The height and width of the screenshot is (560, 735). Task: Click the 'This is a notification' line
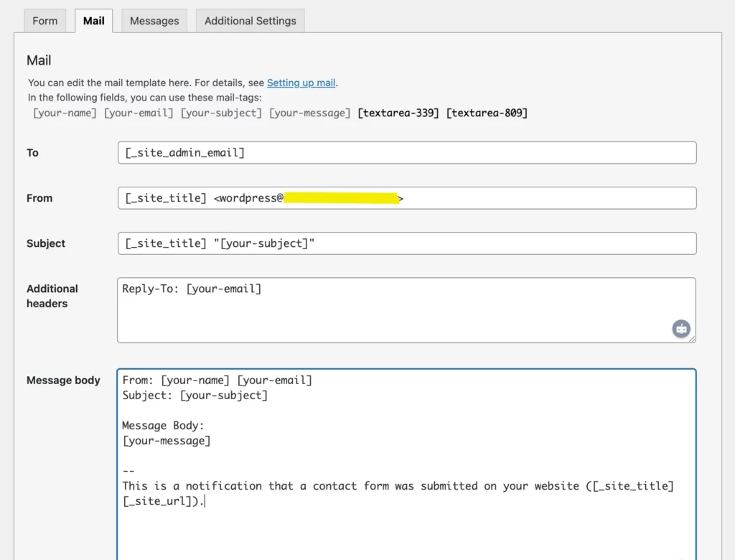tap(398, 486)
